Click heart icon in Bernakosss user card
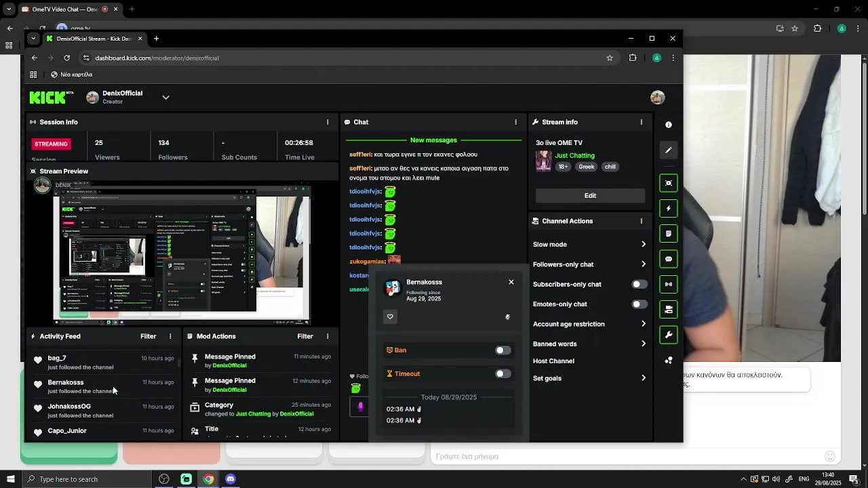Screen dimensions: 868x488 click(390, 317)
